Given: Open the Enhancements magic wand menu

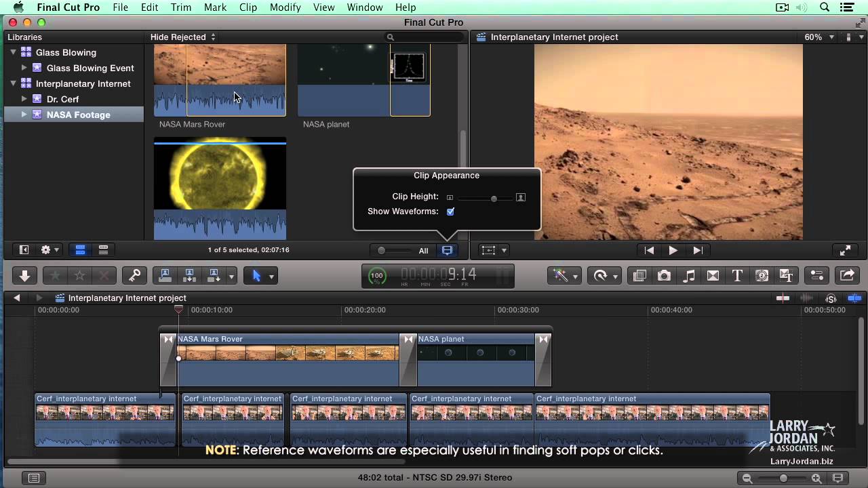Looking at the screenshot, I should coord(564,276).
